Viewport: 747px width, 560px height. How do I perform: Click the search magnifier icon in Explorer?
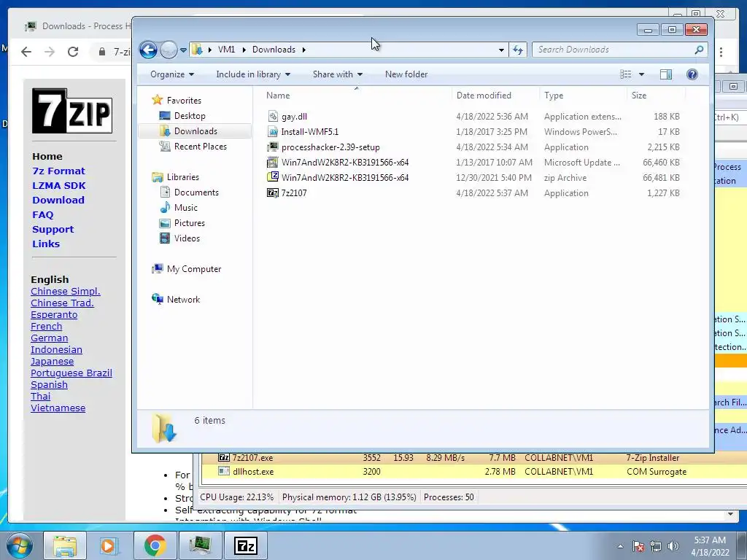coord(699,50)
